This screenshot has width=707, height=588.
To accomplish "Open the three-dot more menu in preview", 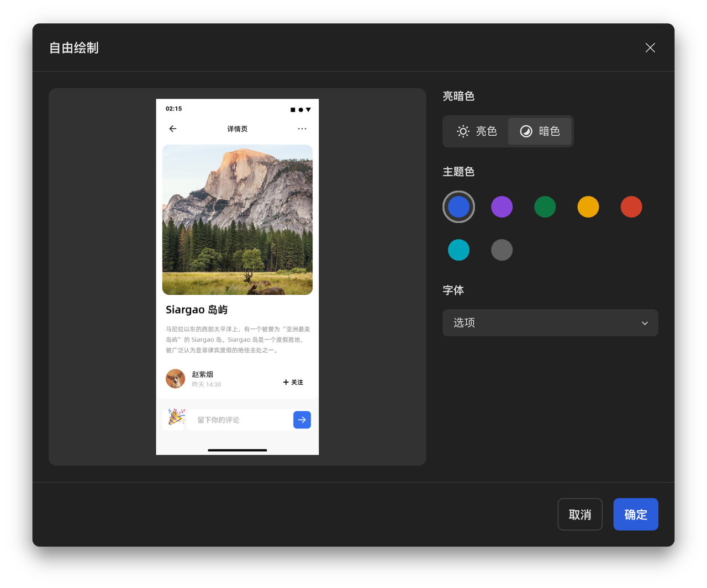I will pos(302,129).
